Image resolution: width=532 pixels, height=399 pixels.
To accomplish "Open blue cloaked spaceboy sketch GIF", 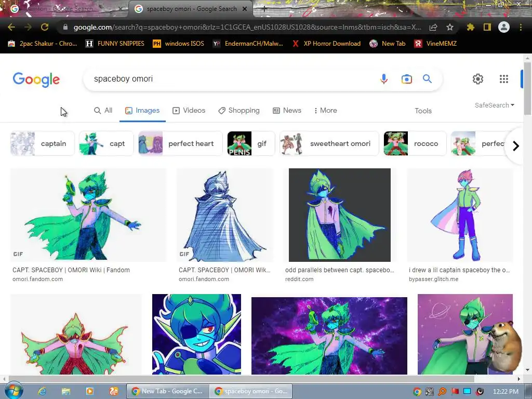I will pyautogui.click(x=224, y=215).
